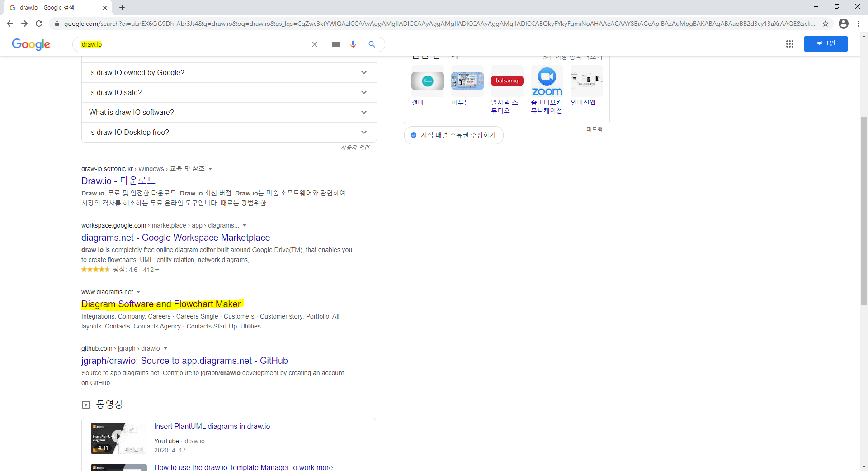Image resolution: width=868 pixels, height=471 pixels.
Task: Open diagrams.net Google Workspace Marketplace result
Action: click(175, 238)
